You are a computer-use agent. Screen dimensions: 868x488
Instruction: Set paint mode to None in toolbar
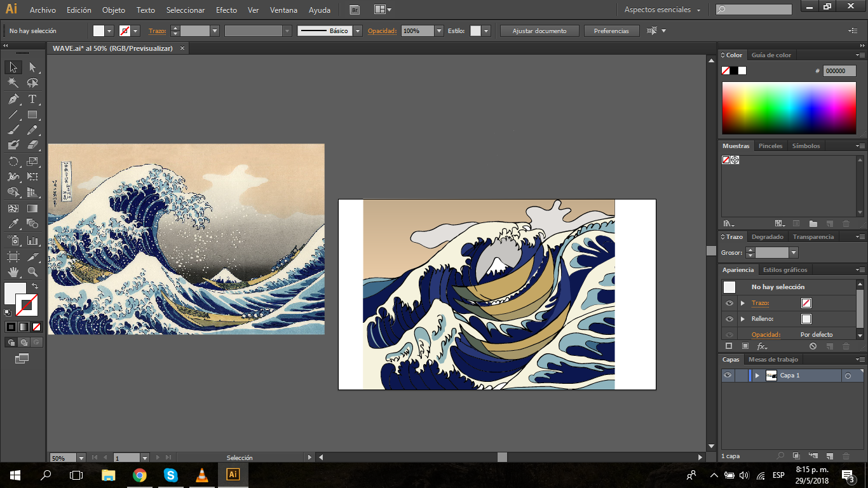[x=36, y=327]
